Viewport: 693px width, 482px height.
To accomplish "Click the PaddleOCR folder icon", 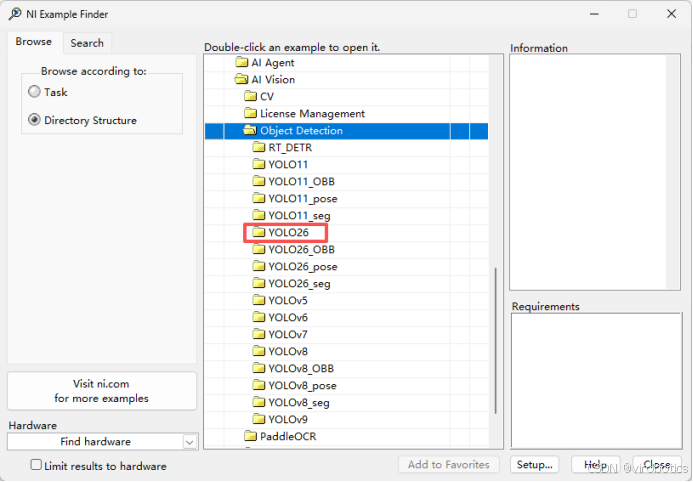I will click(x=251, y=436).
